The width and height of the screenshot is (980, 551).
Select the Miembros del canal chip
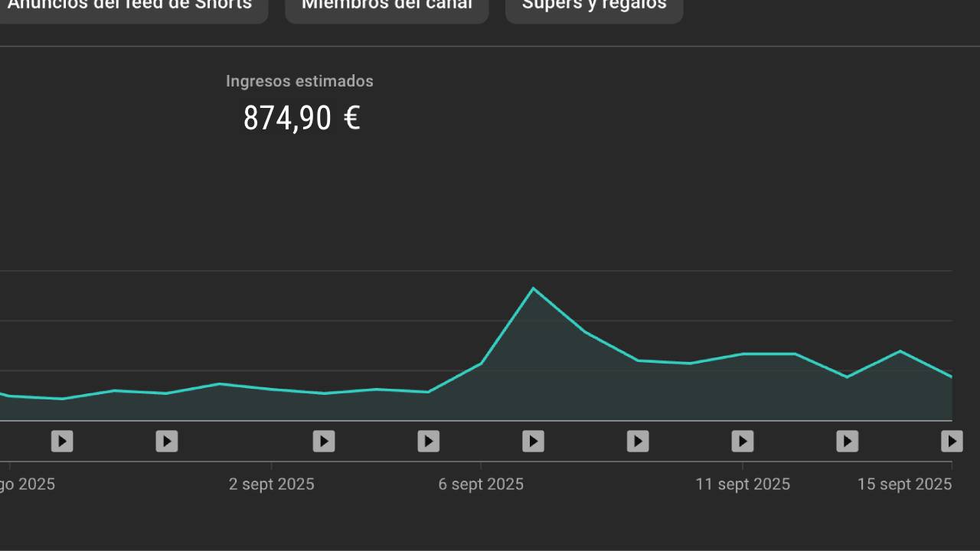[387, 6]
